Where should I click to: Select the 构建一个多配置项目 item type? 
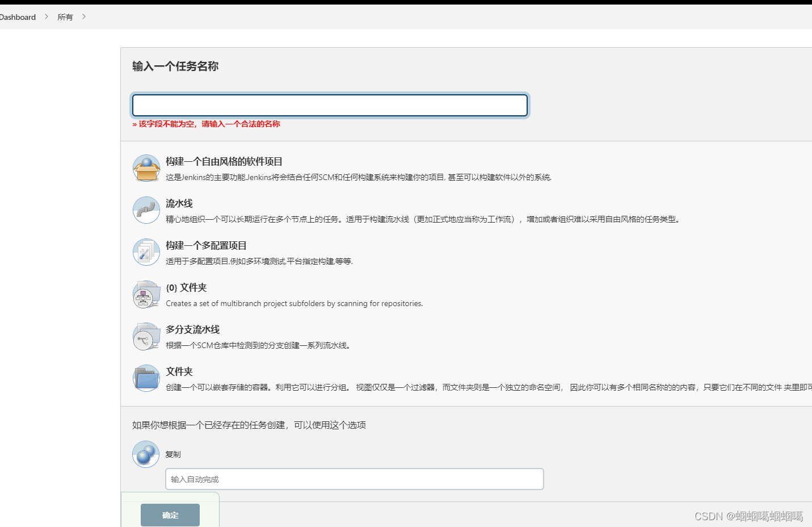(x=207, y=245)
